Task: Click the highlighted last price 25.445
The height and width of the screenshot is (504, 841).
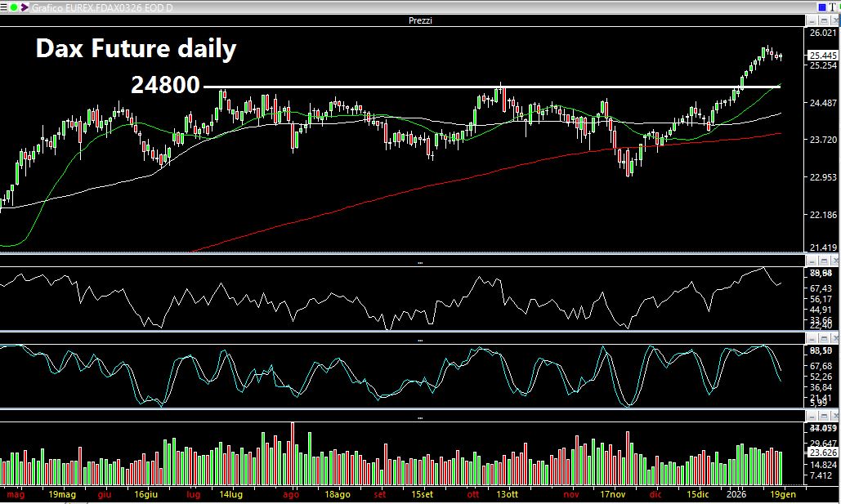Action: click(x=823, y=56)
